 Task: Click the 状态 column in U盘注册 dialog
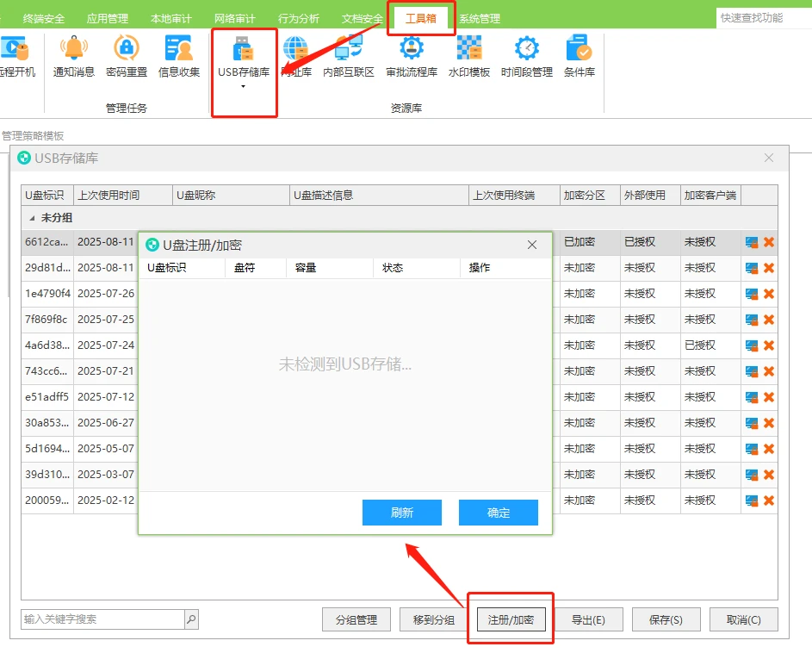tap(417, 268)
